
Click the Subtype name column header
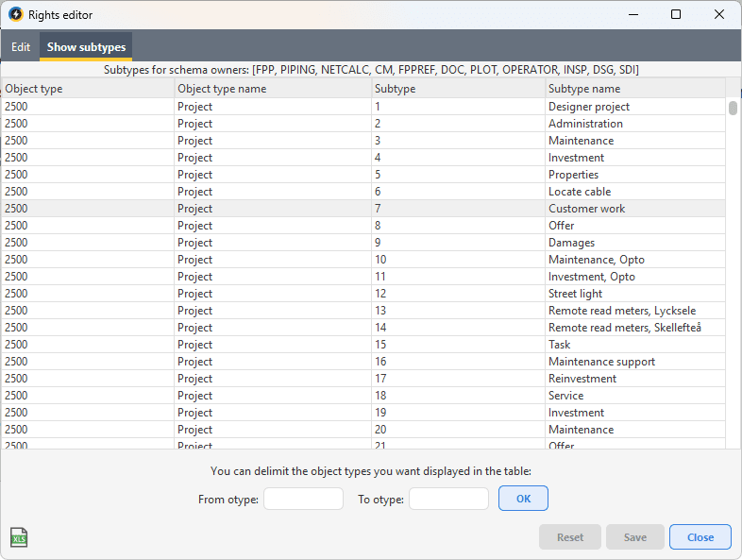(634, 89)
